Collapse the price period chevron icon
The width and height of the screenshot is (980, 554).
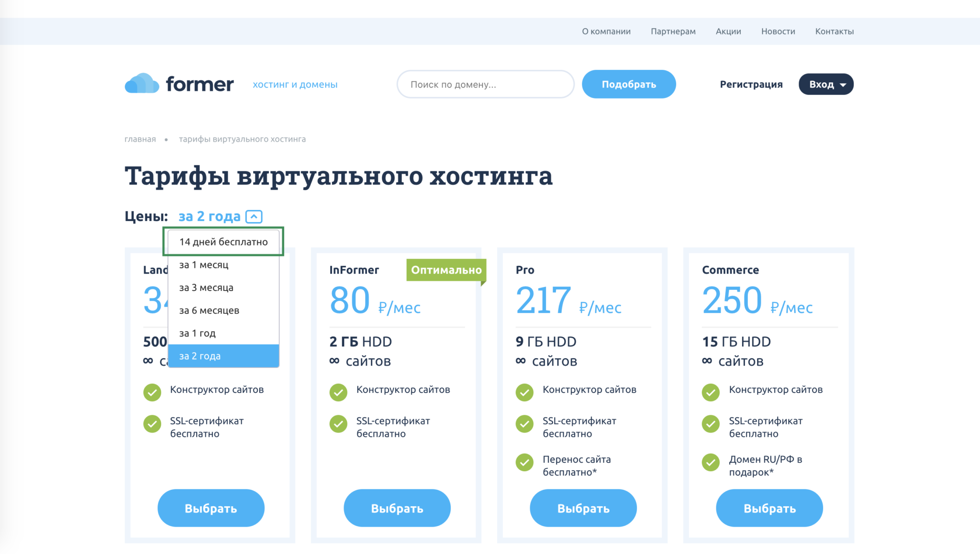point(254,217)
